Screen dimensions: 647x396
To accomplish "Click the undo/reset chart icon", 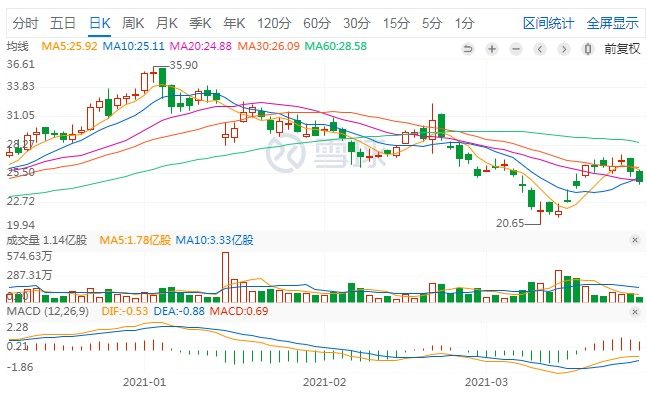I will pos(468,49).
